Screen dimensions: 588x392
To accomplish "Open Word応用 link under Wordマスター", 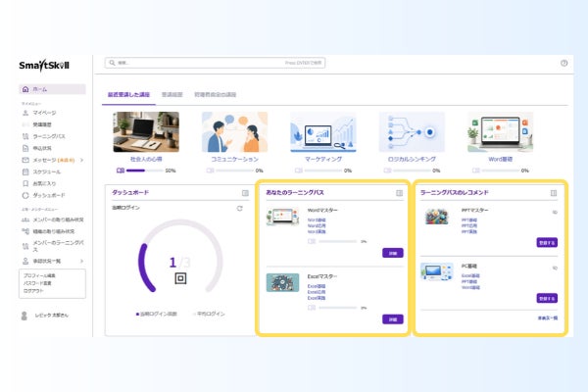I will click(317, 225).
